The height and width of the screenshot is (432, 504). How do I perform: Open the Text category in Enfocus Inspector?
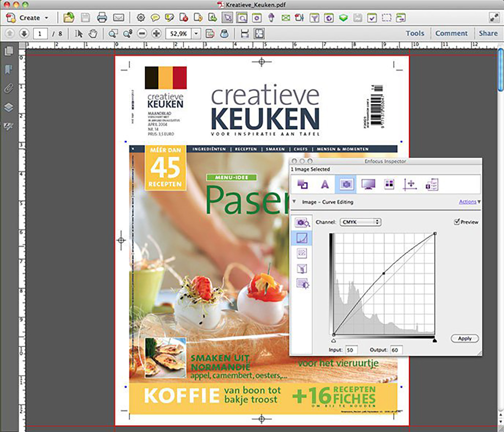coord(324,184)
